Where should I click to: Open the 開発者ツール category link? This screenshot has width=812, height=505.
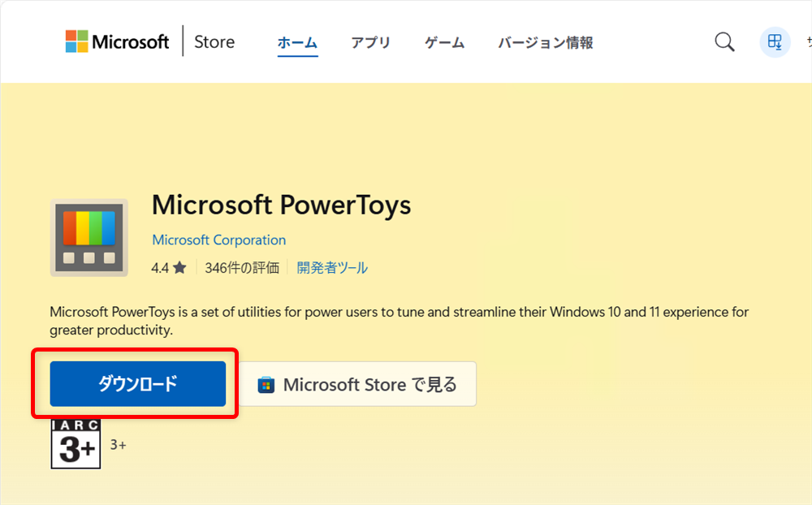332,267
